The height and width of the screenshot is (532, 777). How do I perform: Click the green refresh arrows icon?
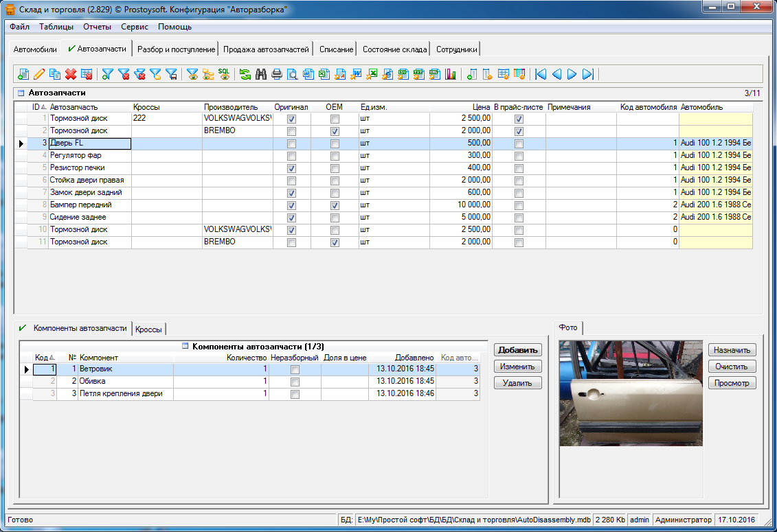coord(245,74)
